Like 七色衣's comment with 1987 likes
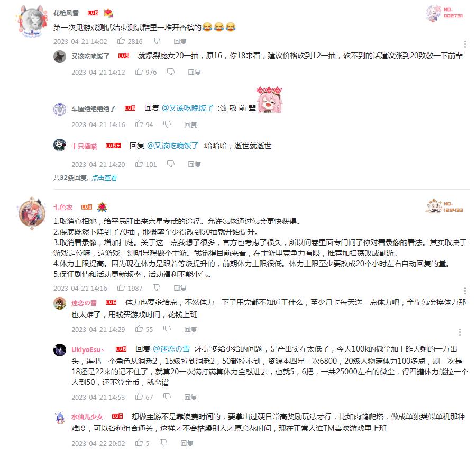Screen dimensions: 476x450 (121, 288)
